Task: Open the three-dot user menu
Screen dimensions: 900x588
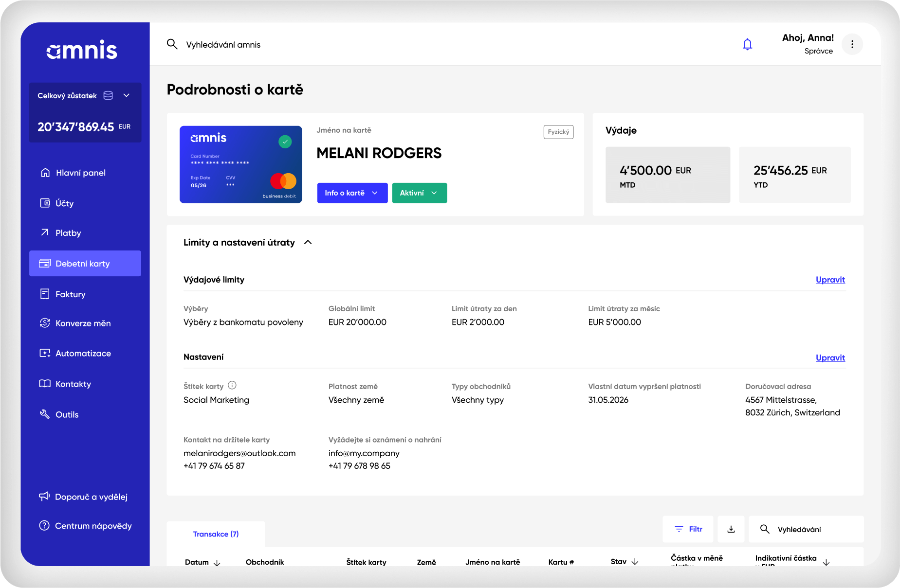Action: pos(852,45)
